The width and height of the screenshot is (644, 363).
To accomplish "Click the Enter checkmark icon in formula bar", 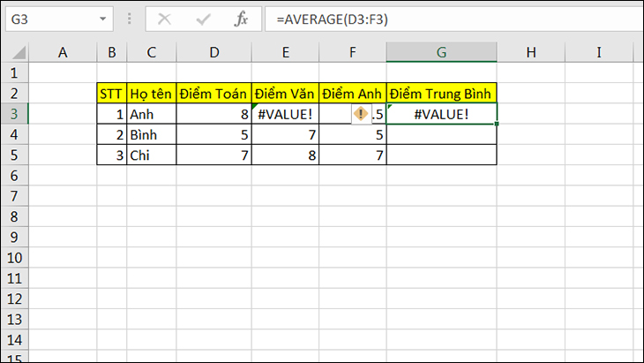I will point(203,19).
